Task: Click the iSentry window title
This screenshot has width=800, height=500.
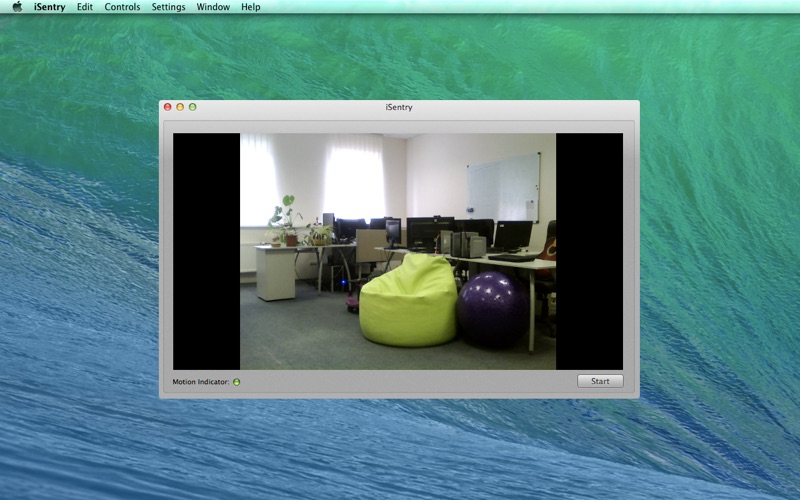Action: pos(399,107)
